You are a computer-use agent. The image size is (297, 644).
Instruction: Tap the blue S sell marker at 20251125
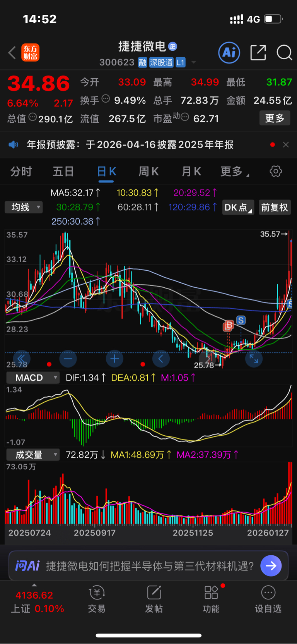coord(241,320)
